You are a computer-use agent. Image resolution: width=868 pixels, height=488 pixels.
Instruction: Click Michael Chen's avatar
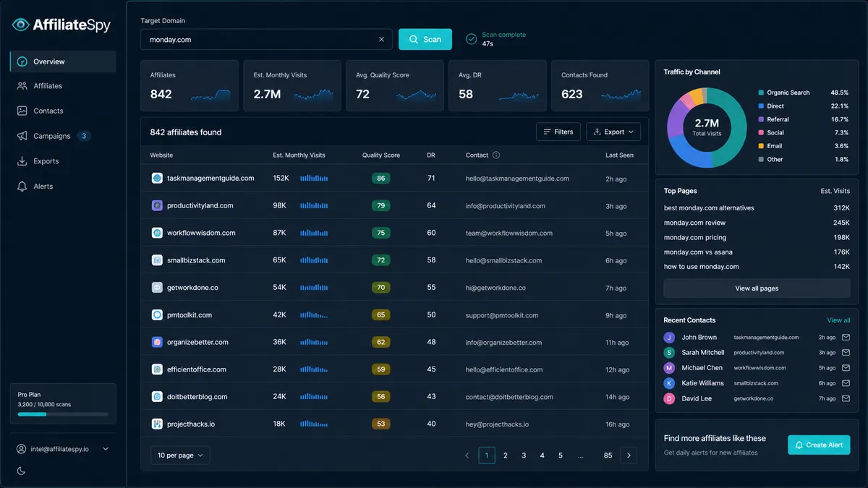click(669, 368)
